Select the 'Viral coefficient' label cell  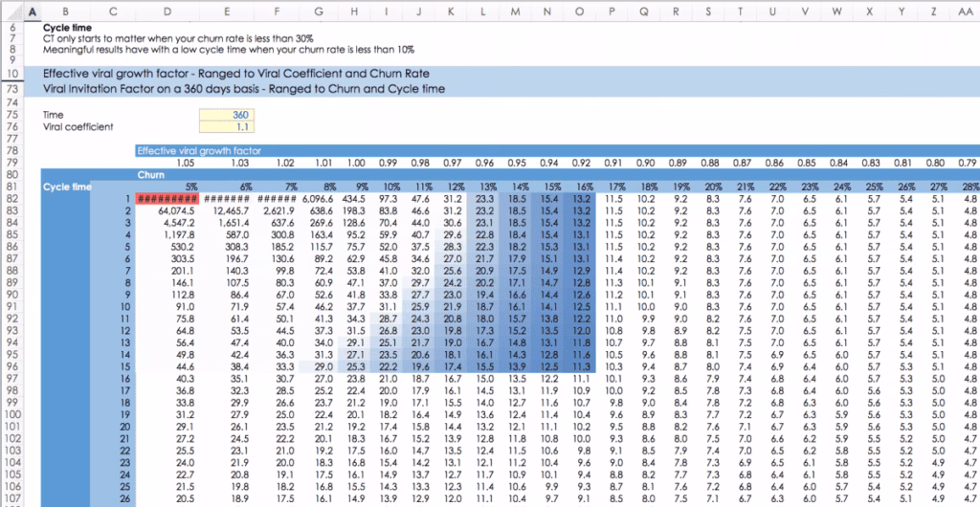[78, 126]
